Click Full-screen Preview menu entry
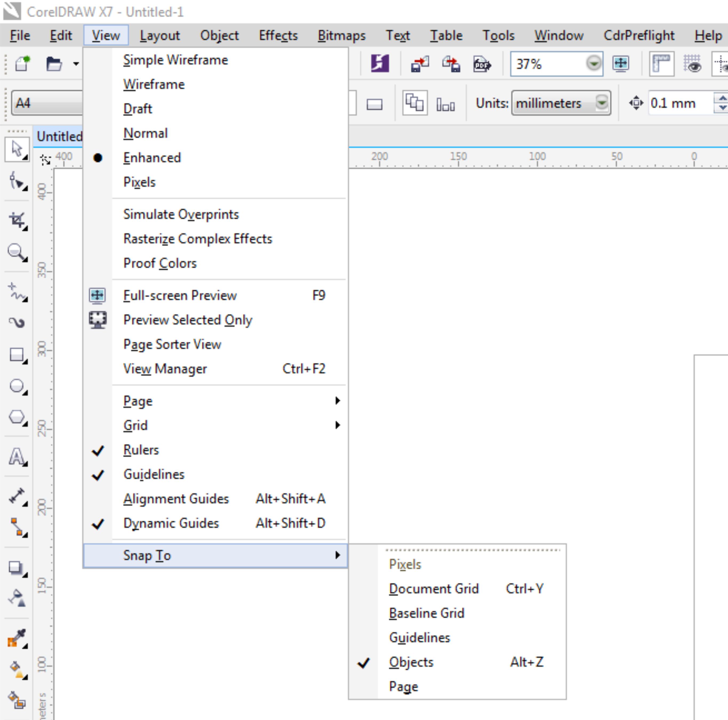The image size is (728, 720). pos(215,295)
